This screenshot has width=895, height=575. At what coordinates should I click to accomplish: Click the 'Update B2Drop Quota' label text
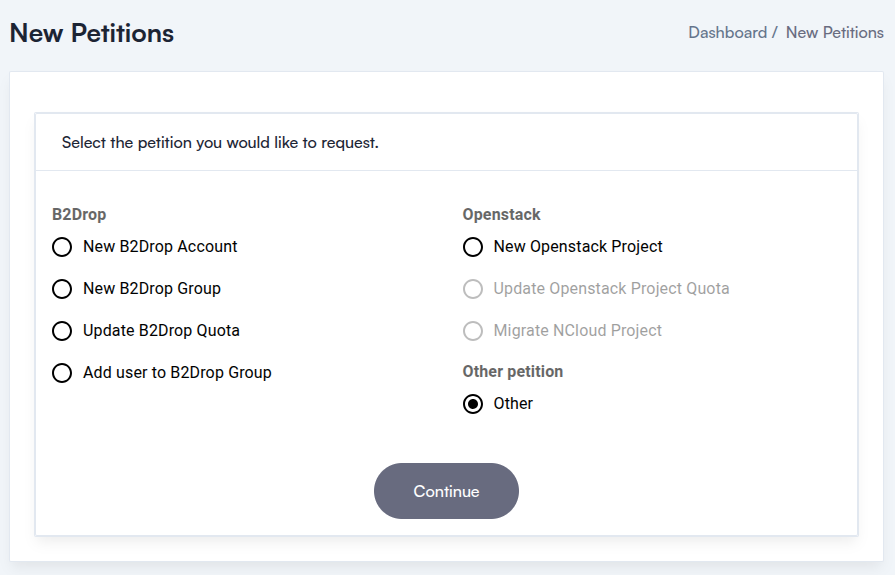click(161, 330)
